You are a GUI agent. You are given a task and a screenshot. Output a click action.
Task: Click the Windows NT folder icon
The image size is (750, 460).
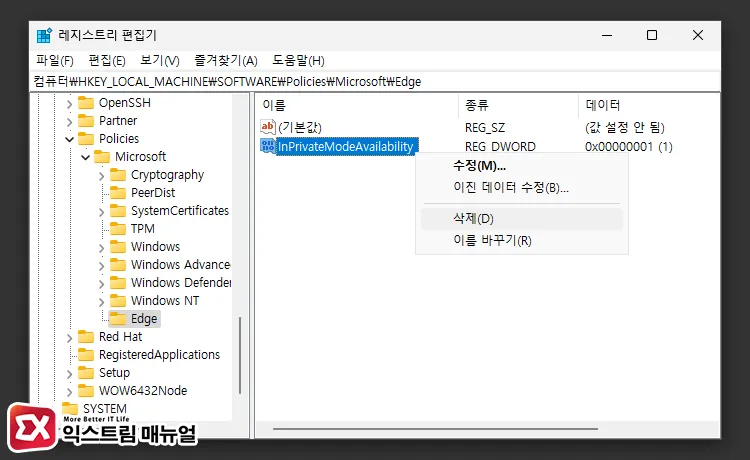click(118, 301)
